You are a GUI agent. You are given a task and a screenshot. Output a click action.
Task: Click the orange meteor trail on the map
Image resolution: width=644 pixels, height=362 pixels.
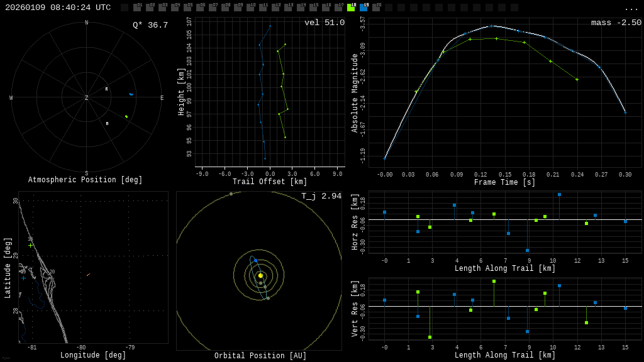(88, 275)
